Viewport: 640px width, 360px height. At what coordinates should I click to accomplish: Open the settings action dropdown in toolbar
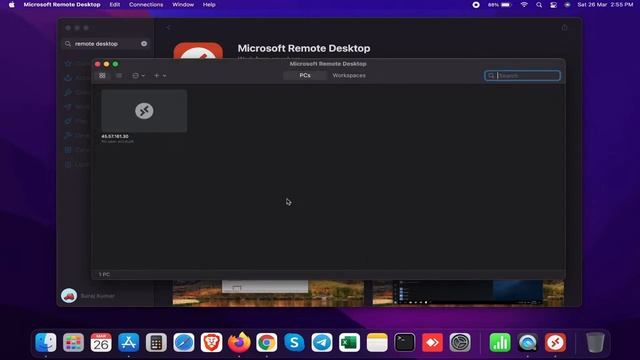(x=138, y=76)
